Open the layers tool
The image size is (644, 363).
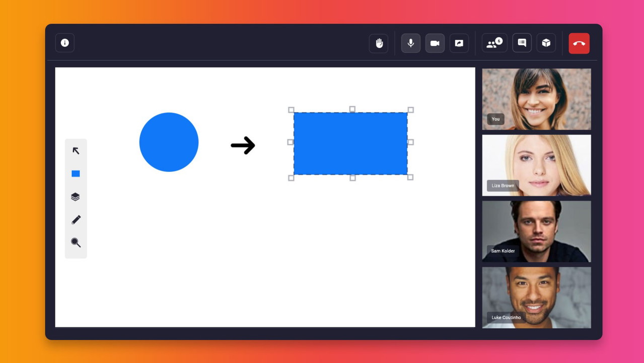[76, 197]
